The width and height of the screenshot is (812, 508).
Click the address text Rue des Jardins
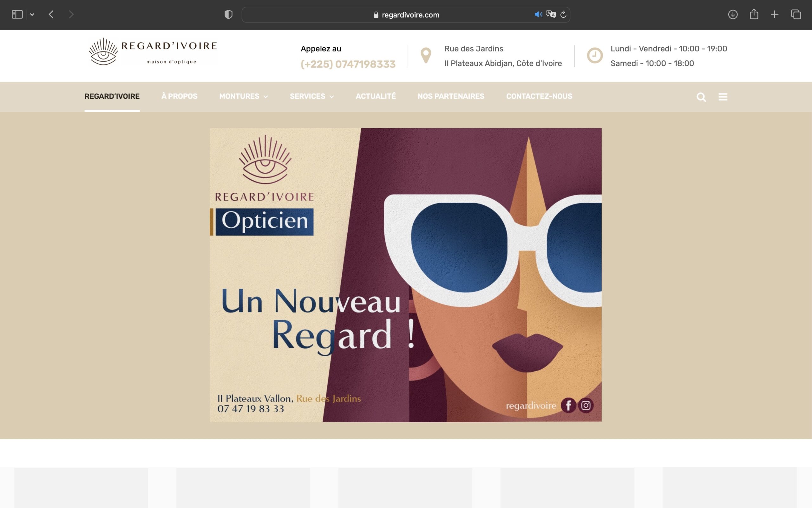(474, 49)
